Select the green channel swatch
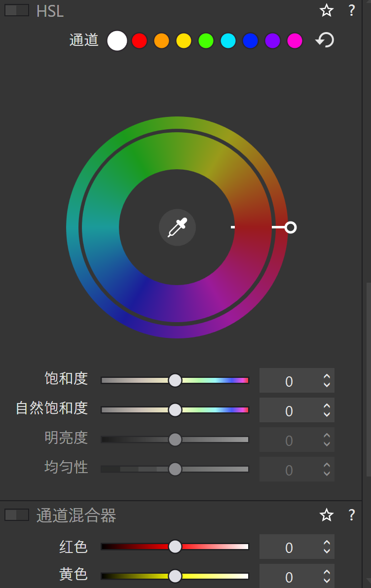The width and height of the screenshot is (371, 588). pyautogui.click(x=206, y=40)
